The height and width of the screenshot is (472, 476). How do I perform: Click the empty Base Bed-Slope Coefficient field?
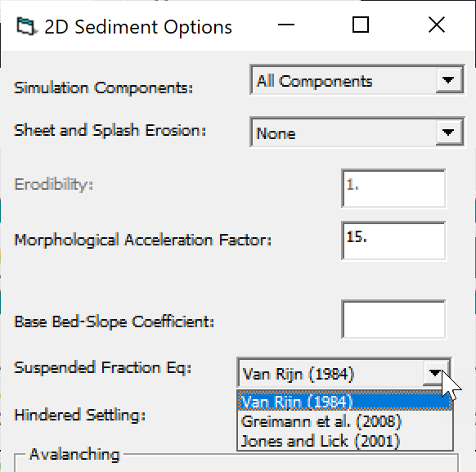(393, 319)
